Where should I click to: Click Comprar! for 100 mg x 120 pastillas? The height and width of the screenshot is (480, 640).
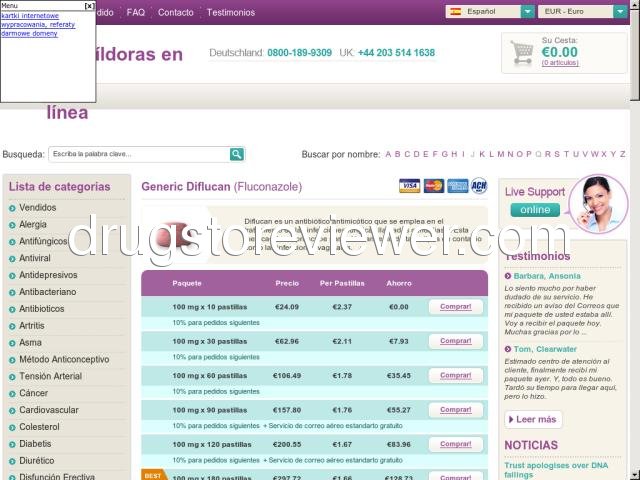point(456,444)
